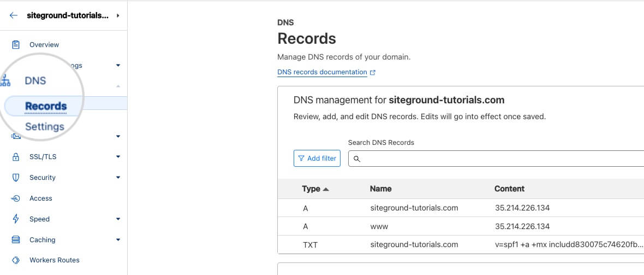Viewport: 644px width, 275px height.
Task: Sort records by the Type column
Action: (311, 189)
